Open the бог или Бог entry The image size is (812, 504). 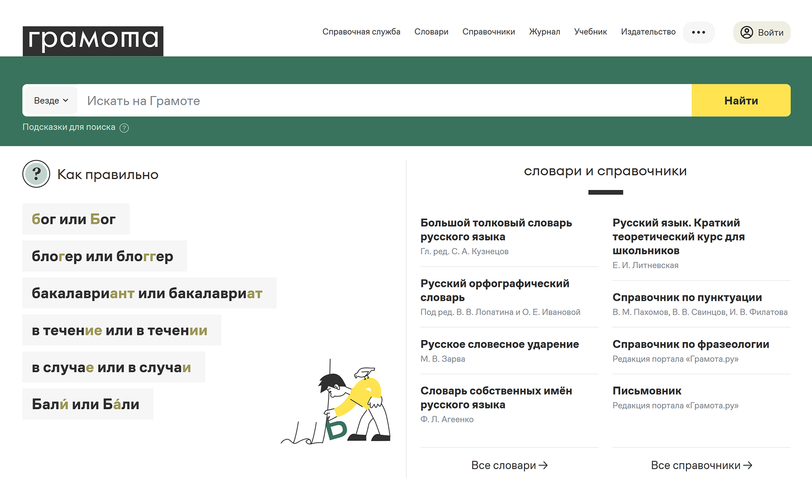click(x=76, y=219)
